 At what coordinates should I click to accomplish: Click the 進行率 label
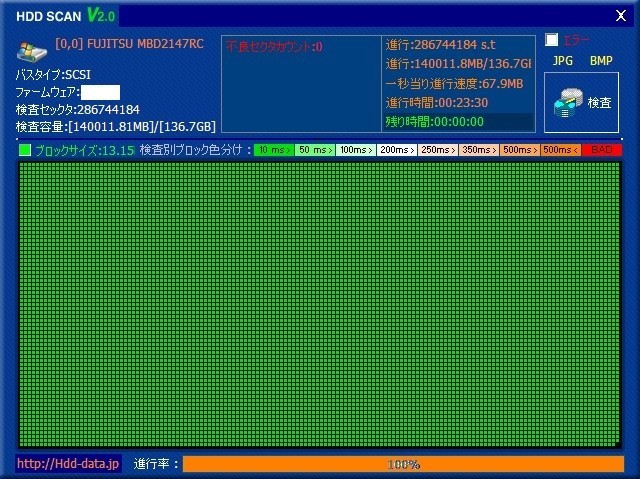156,464
